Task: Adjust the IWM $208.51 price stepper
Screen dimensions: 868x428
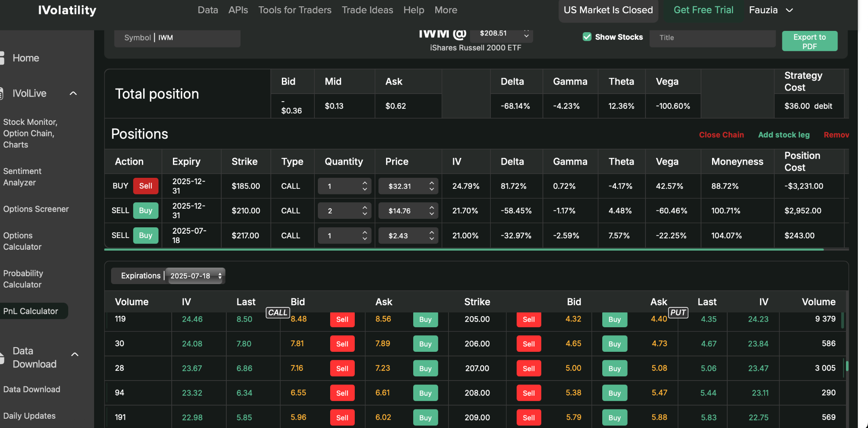Action: (526, 34)
